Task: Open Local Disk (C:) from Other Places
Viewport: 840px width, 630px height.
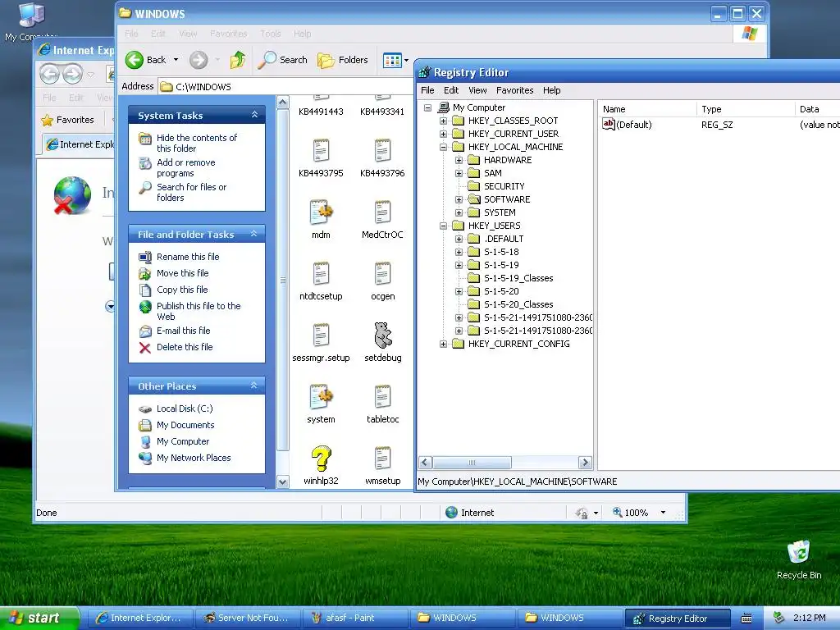Action: [x=185, y=409]
